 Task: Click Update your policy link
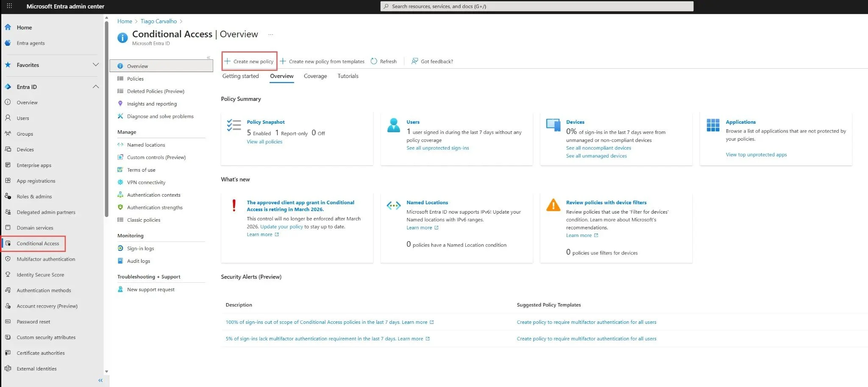pos(281,226)
